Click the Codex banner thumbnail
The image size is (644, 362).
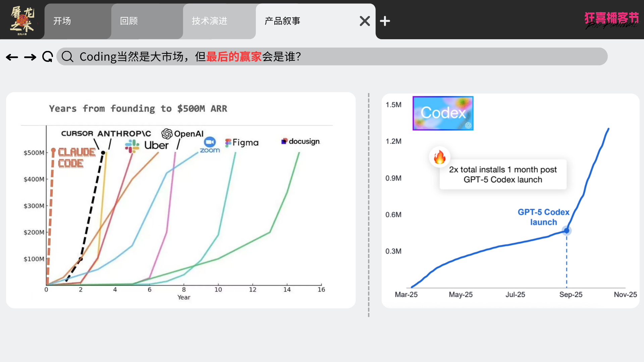[443, 113]
